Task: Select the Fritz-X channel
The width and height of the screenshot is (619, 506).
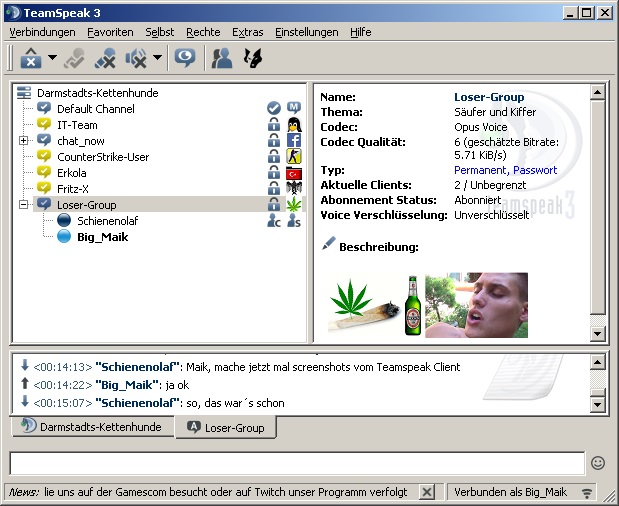Action: pyautogui.click(x=73, y=189)
